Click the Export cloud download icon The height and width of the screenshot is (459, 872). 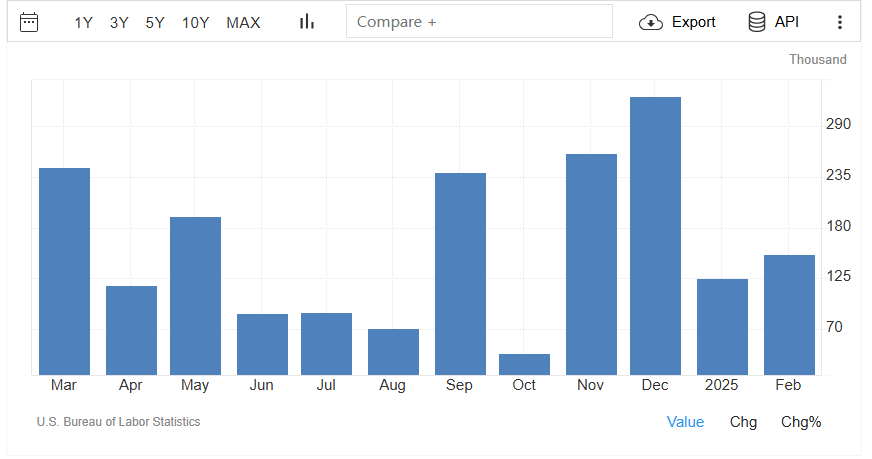(x=652, y=22)
